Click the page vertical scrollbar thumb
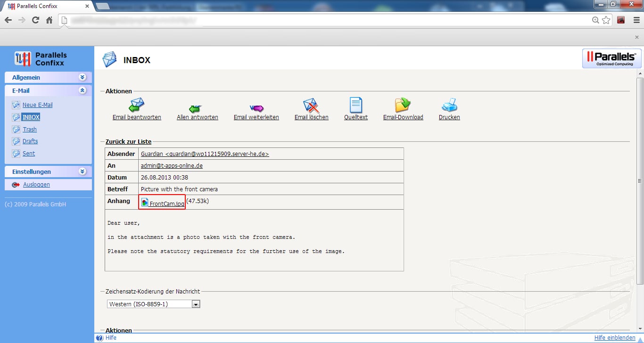The width and height of the screenshot is (644, 343). point(640,180)
